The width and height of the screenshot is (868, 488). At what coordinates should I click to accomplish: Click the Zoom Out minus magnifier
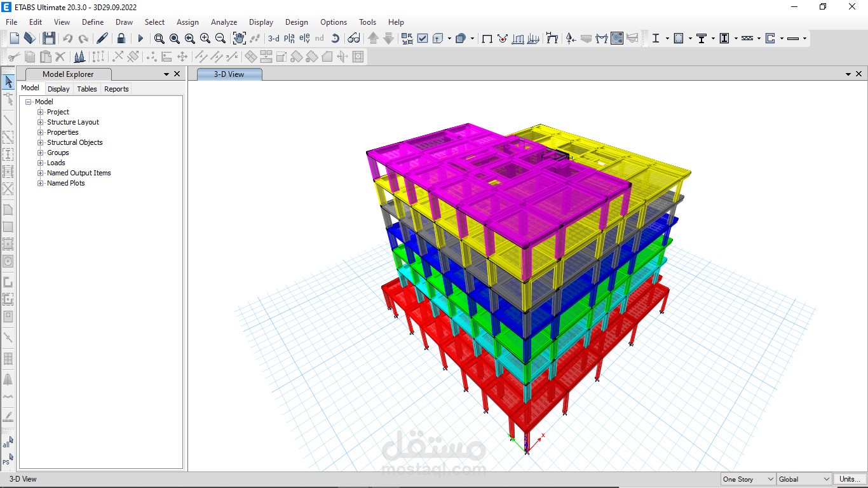220,38
